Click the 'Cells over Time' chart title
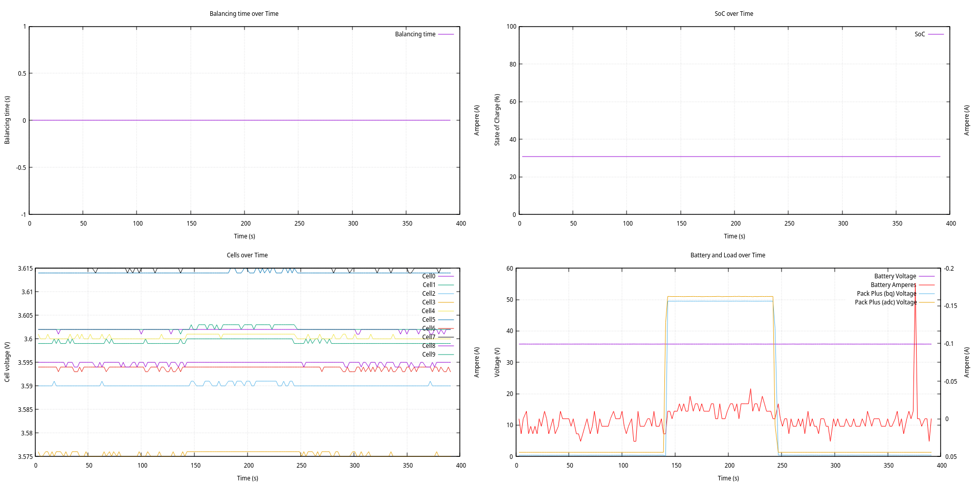Image resolution: width=980 pixels, height=484 pixels. click(x=247, y=255)
